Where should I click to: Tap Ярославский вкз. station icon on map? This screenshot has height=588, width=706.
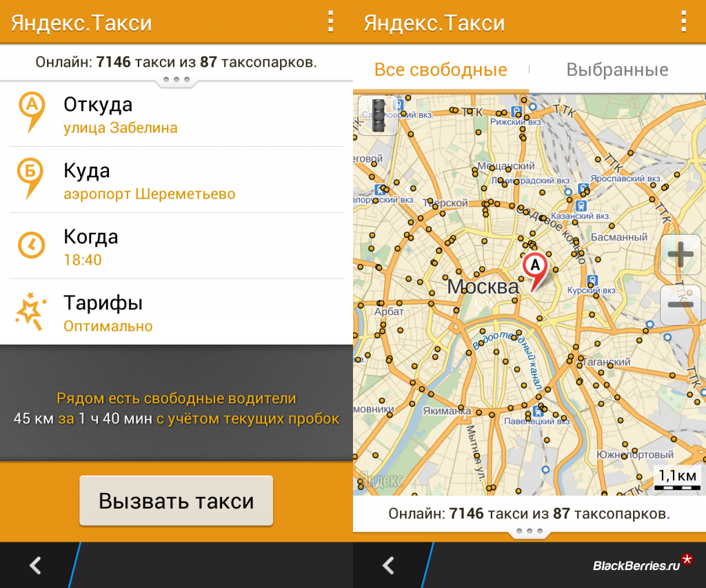coord(583,188)
